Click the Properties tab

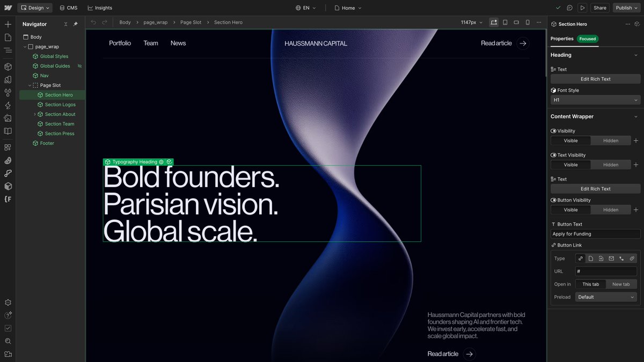tap(562, 39)
